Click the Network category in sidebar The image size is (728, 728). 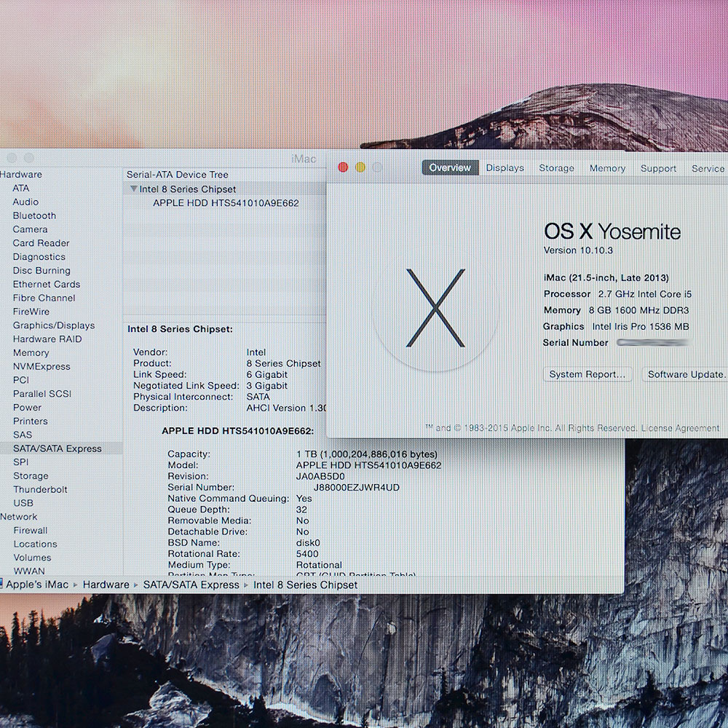(19, 517)
